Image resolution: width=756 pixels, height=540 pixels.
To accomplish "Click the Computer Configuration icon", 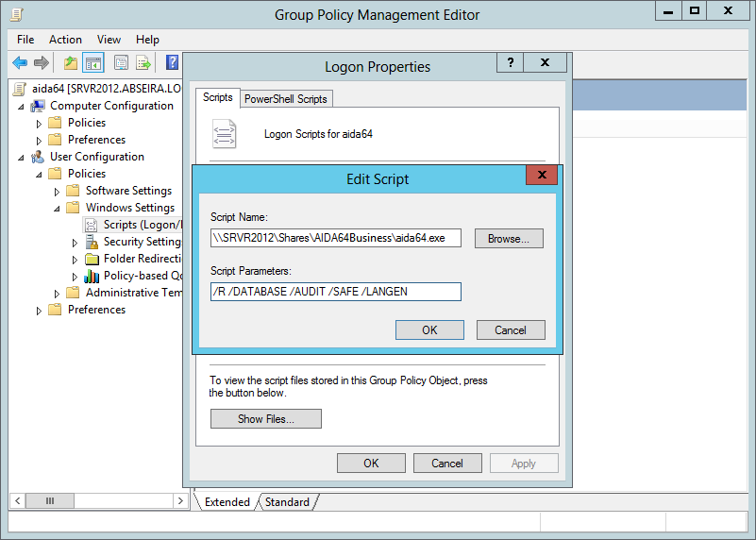I will [38, 106].
